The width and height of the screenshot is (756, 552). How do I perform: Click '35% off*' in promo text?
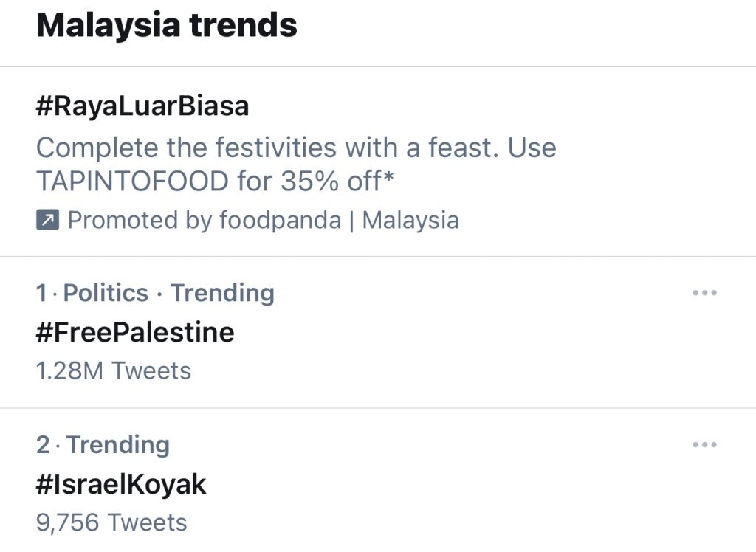tap(337, 182)
